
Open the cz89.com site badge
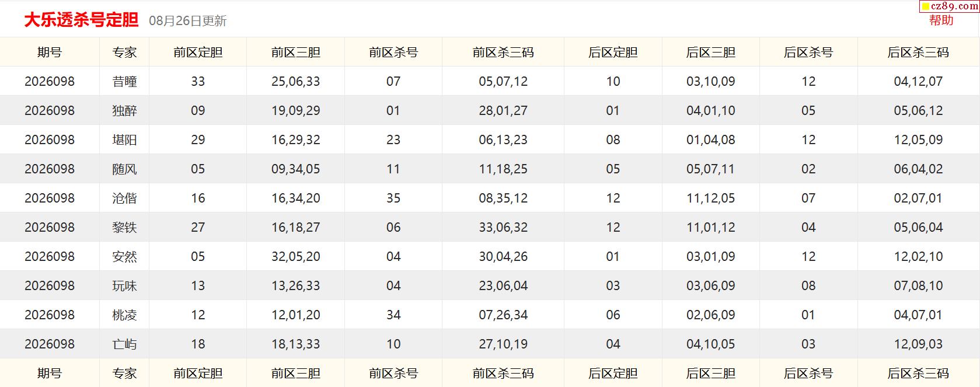[x=949, y=6]
